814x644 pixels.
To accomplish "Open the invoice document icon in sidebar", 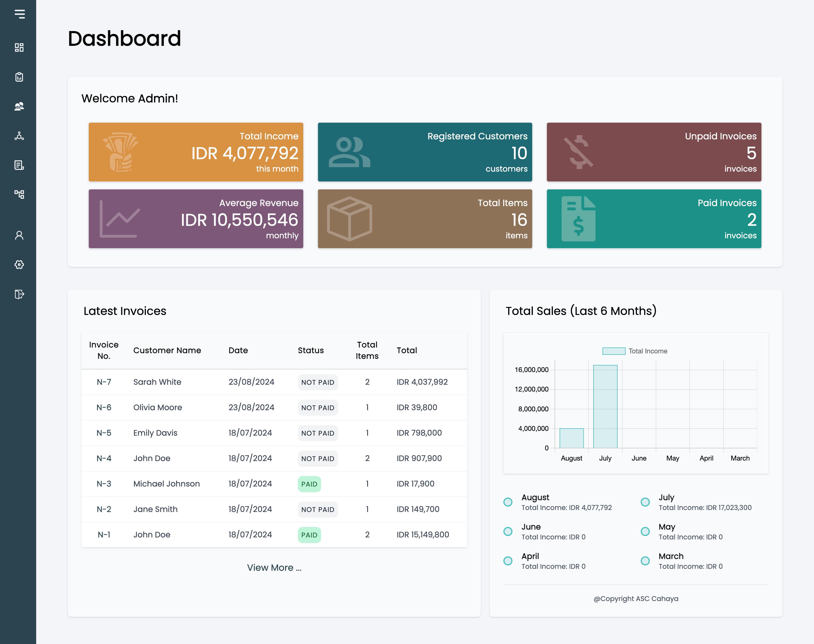I will (x=19, y=165).
